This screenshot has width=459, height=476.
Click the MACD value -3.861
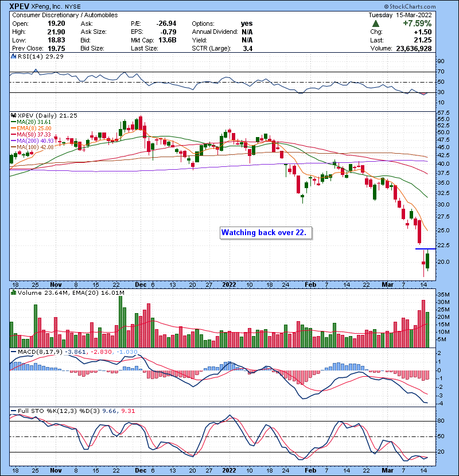75,352
